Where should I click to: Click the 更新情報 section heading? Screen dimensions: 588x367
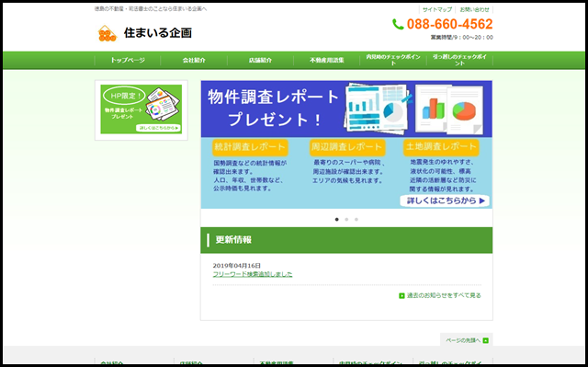point(233,240)
